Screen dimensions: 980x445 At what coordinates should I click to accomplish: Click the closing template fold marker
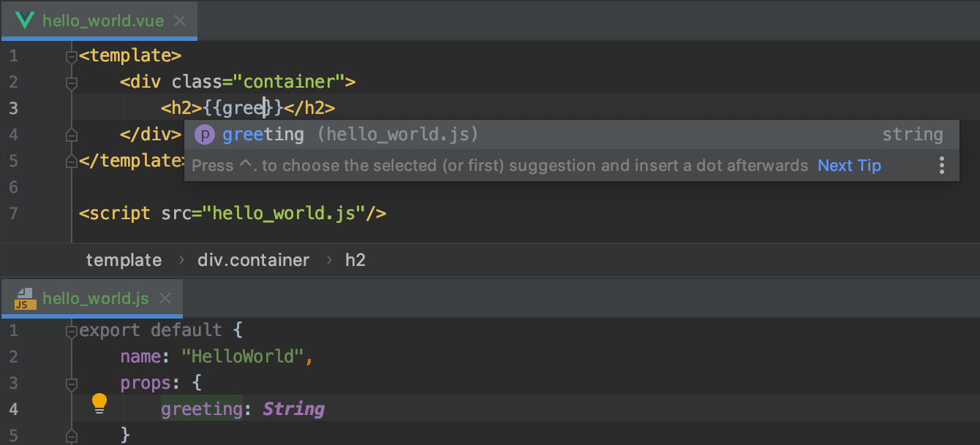click(71, 161)
